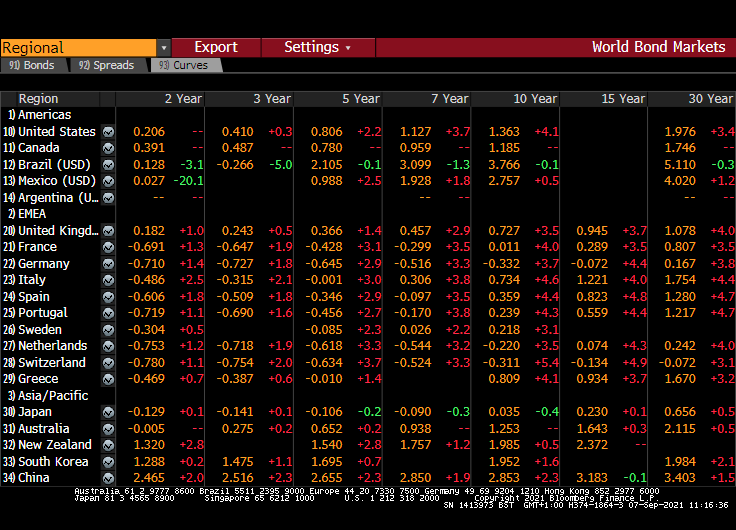Open chart icon for Netherlands row
The image size is (736, 530).
pyautogui.click(x=108, y=346)
